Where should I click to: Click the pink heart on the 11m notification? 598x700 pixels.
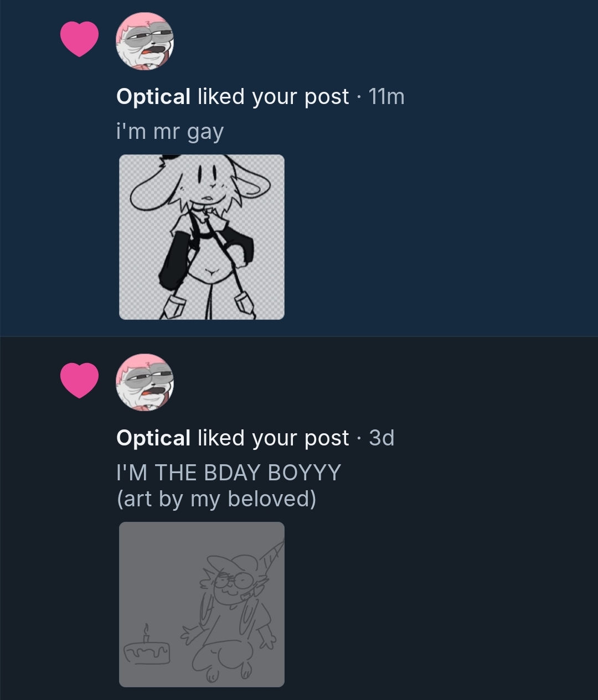[x=79, y=39]
